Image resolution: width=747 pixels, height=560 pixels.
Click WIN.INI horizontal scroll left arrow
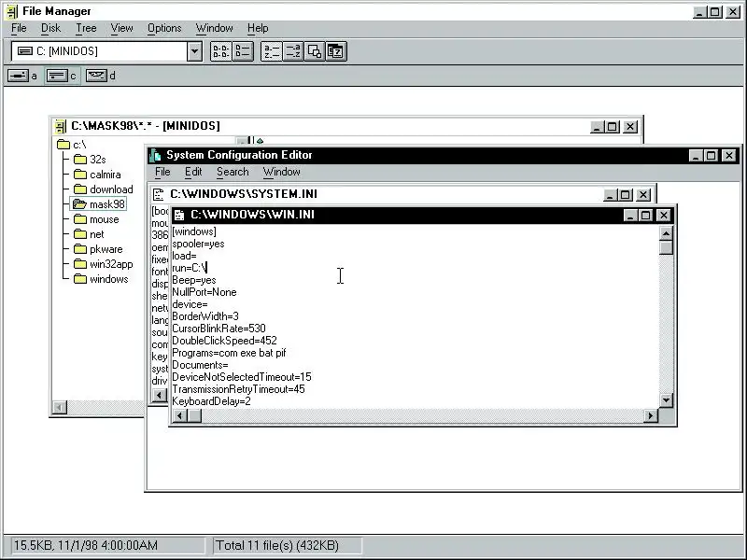179,415
